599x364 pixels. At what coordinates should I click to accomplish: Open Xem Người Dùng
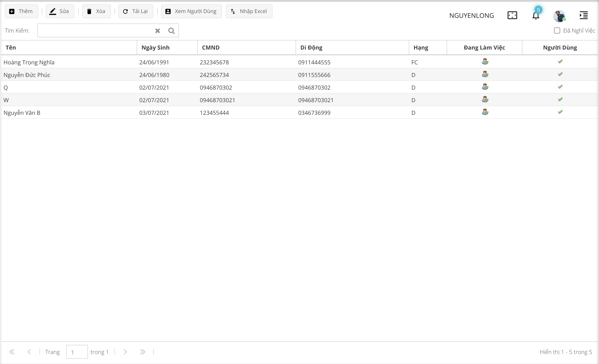pos(191,11)
